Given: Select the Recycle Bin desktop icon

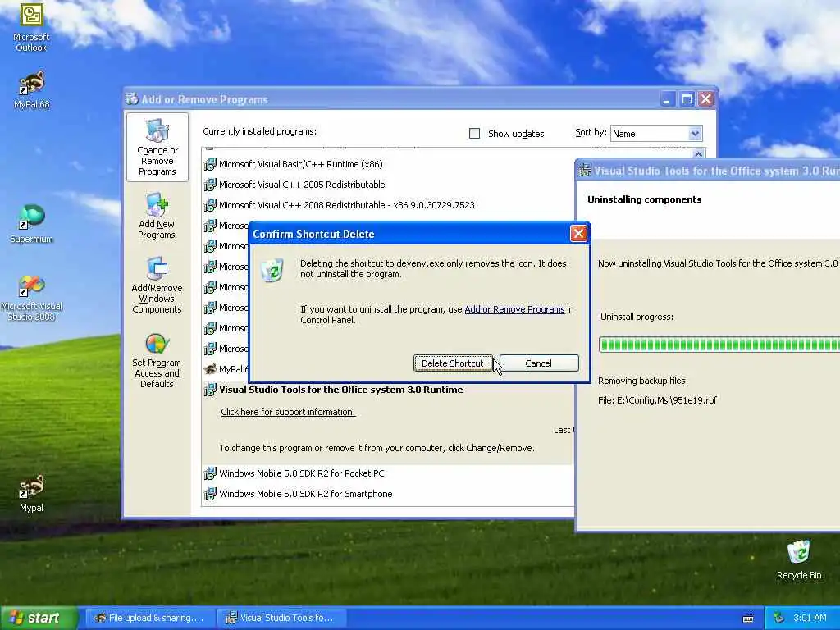Looking at the screenshot, I should pyautogui.click(x=799, y=559).
